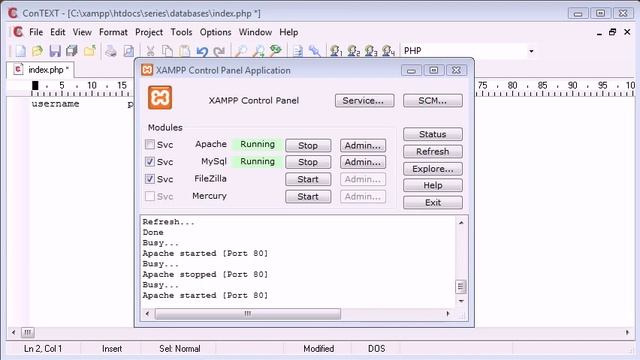Click XAMPP log horizontal scrollbar thumb

247,314
